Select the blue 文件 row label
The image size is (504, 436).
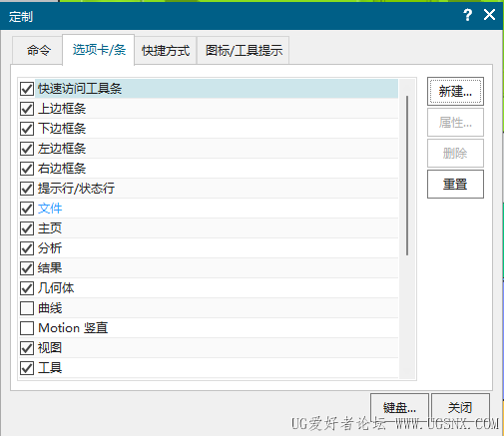click(x=50, y=209)
